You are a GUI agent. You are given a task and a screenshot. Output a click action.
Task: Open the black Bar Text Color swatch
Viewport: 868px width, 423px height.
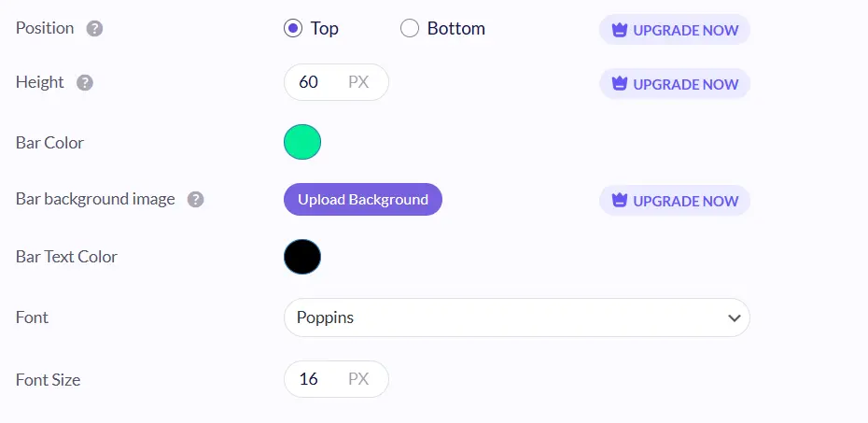coord(302,256)
